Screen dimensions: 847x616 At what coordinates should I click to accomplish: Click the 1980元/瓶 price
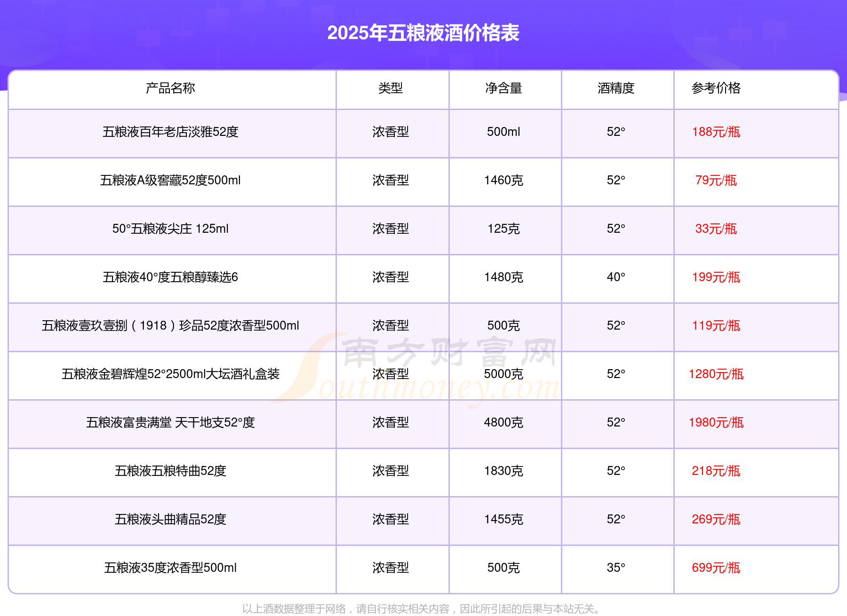tap(716, 422)
